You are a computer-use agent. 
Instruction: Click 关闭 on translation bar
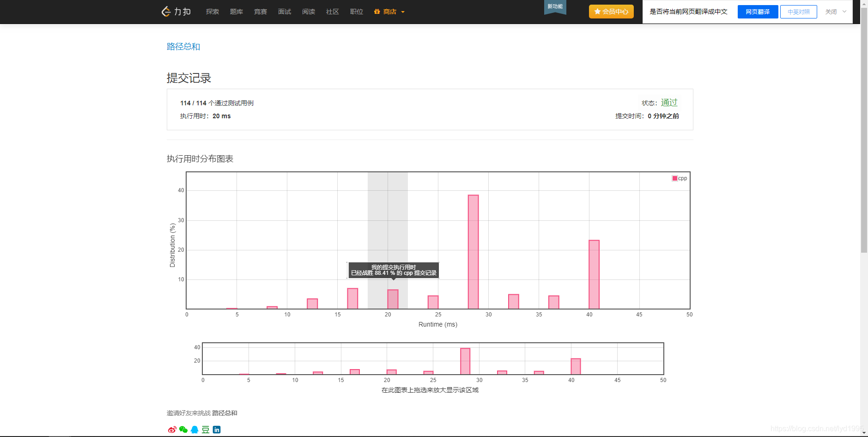click(831, 12)
